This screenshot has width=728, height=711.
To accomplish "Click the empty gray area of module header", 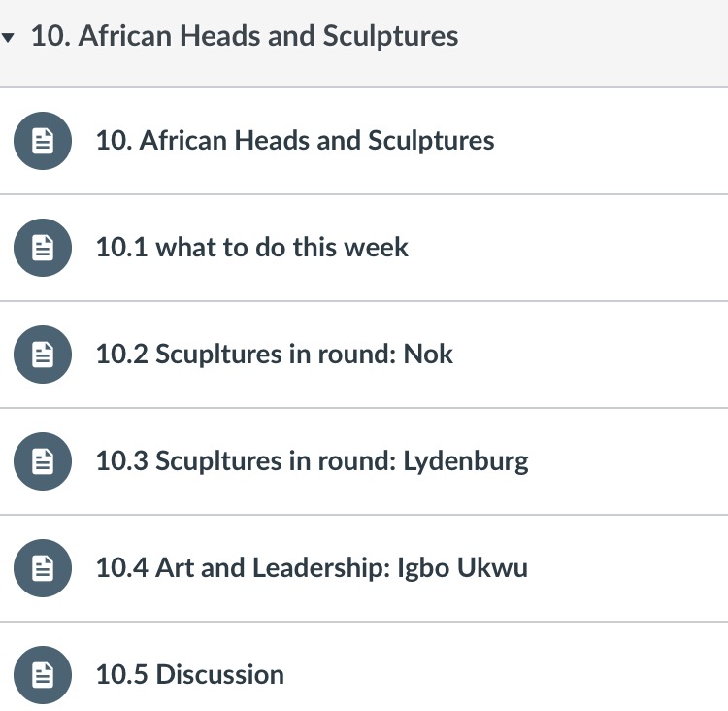I will click(602, 39).
